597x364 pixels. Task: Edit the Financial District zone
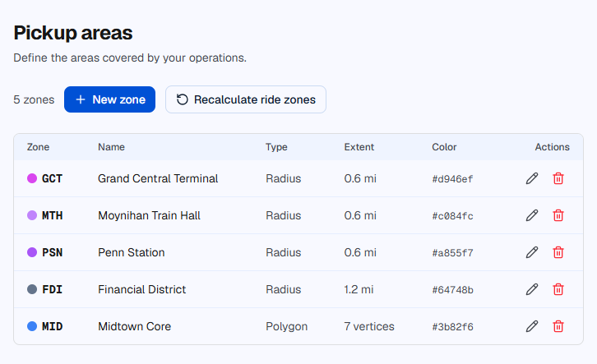532,289
